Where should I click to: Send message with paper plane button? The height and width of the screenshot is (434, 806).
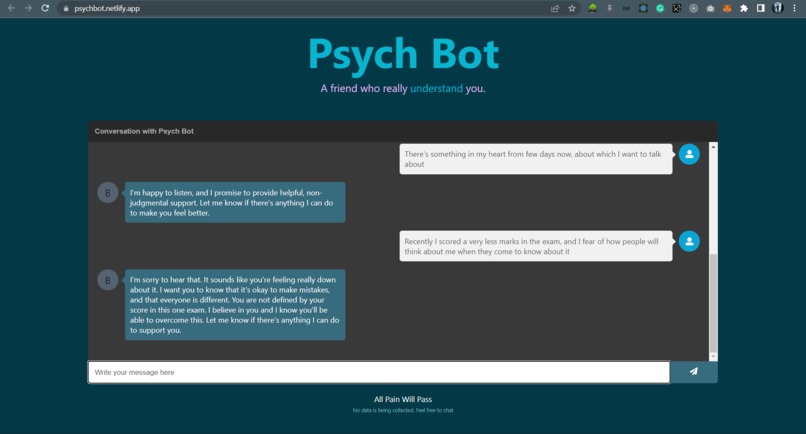tap(694, 372)
